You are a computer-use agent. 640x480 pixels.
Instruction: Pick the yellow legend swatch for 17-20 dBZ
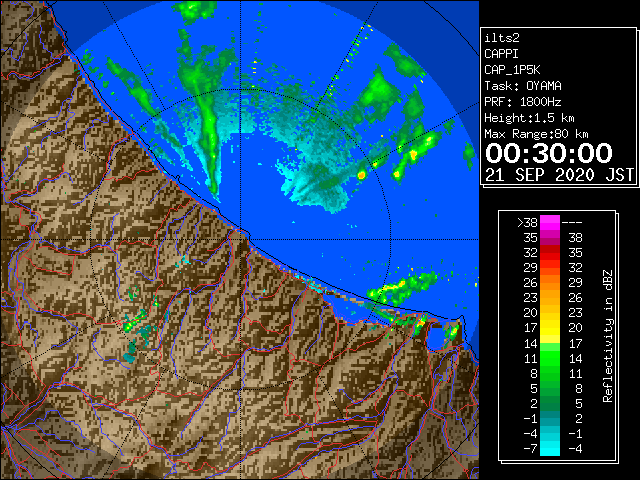click(x=550, y=328)
